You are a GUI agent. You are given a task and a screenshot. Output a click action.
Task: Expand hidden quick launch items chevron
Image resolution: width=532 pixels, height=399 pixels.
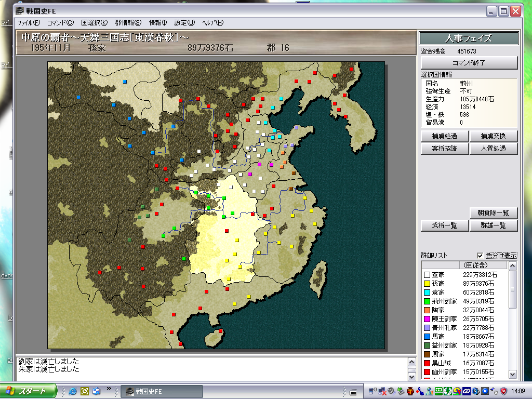click(x=109, y=389)
